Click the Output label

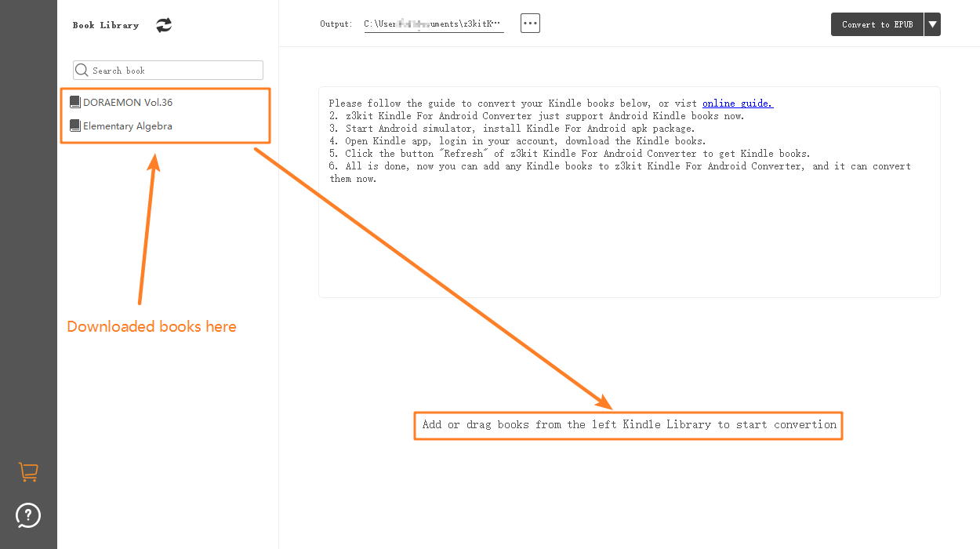[336, 23]
